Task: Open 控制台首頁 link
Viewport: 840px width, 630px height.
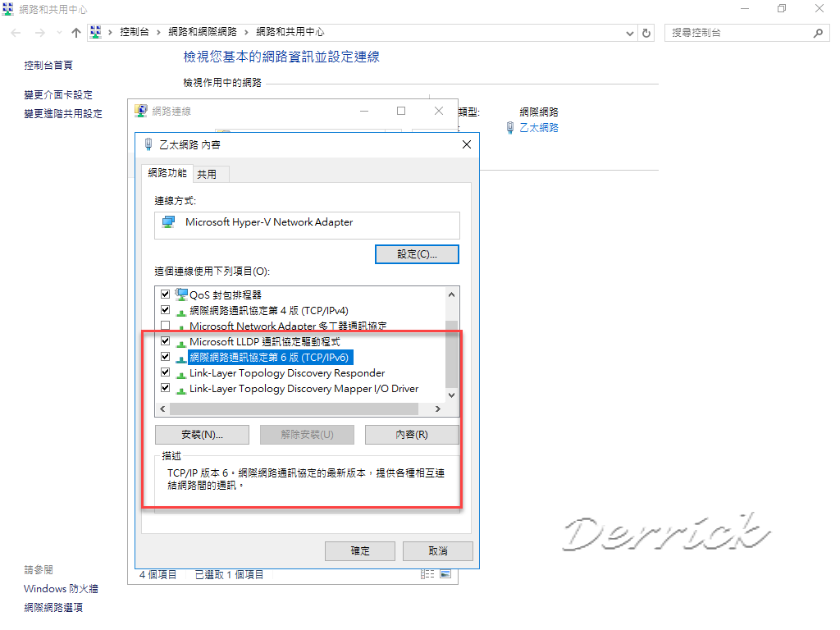Action: (x=48, y=66)
